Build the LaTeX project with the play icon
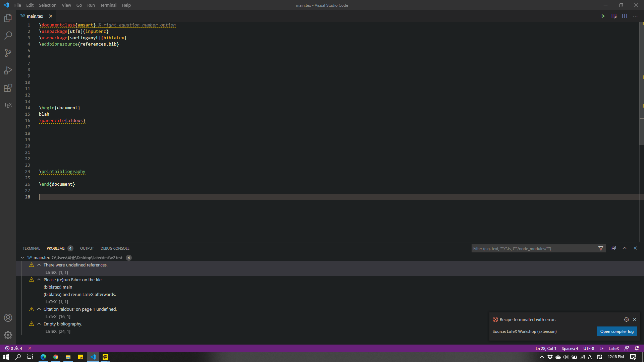The height and width of the screenshot is (362, 644). click(603, 16)
